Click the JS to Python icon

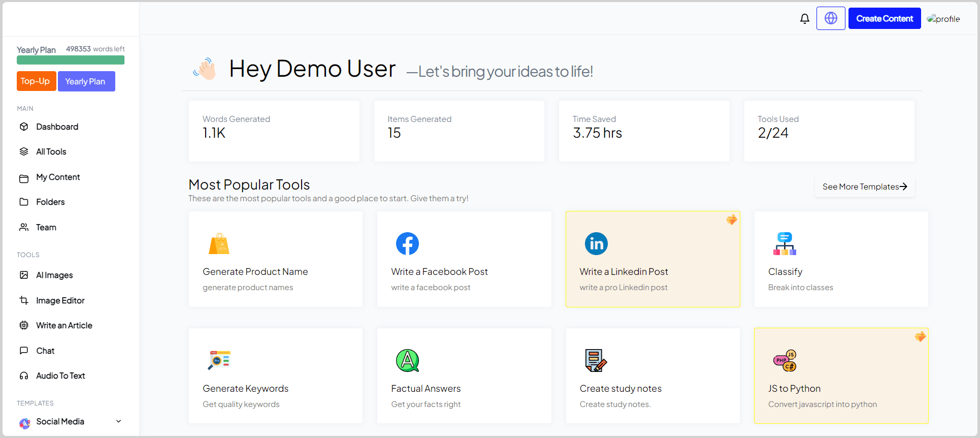click(785, 360)
